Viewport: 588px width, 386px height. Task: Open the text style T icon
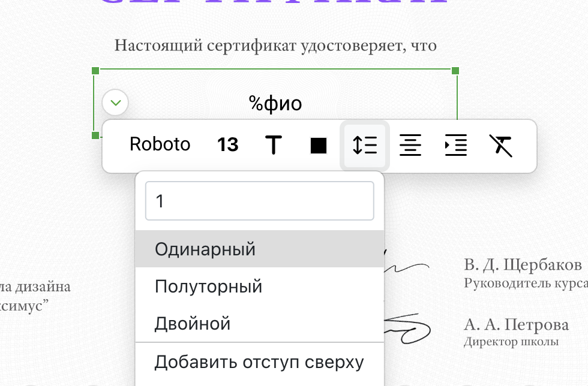coord(274,144)
